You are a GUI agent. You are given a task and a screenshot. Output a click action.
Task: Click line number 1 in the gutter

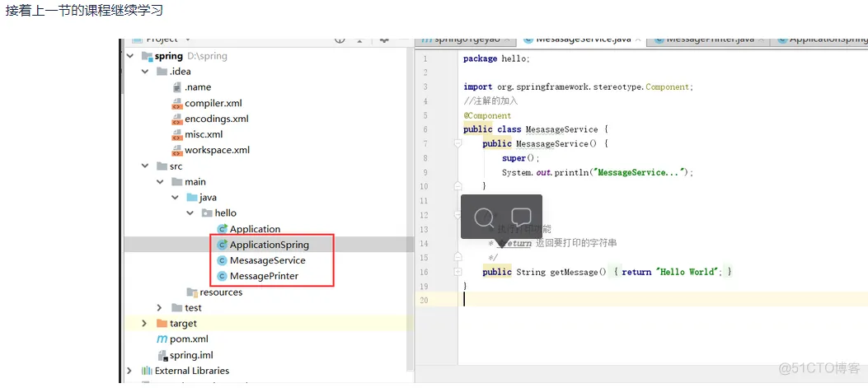pyautogui.click(x=425, y=58)
